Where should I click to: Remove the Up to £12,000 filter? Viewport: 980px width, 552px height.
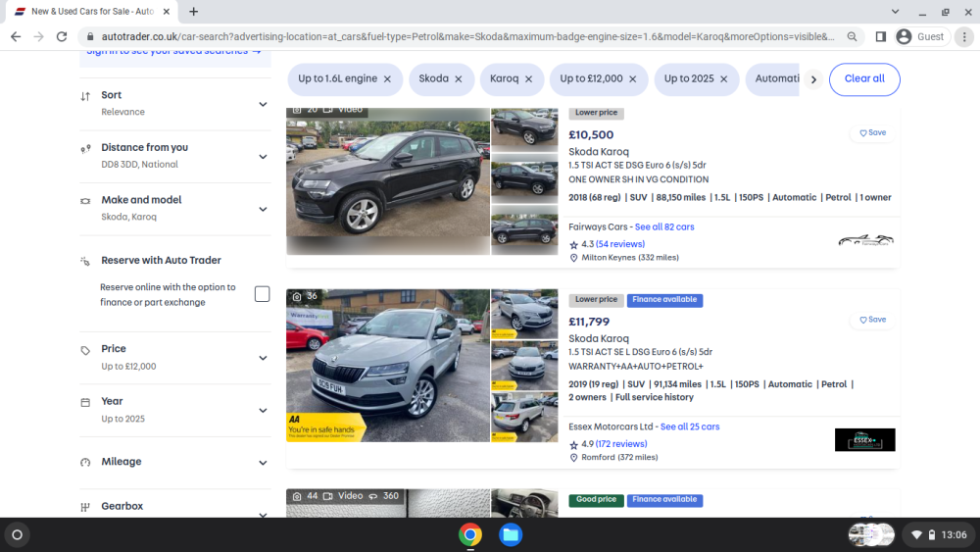(632, 79)
